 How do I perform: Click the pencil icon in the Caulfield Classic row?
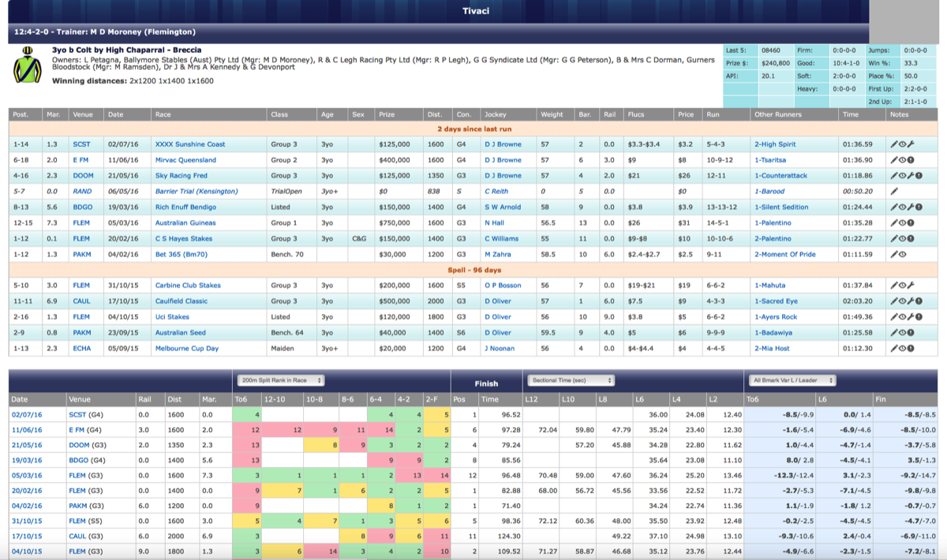(x=894, y=301)
